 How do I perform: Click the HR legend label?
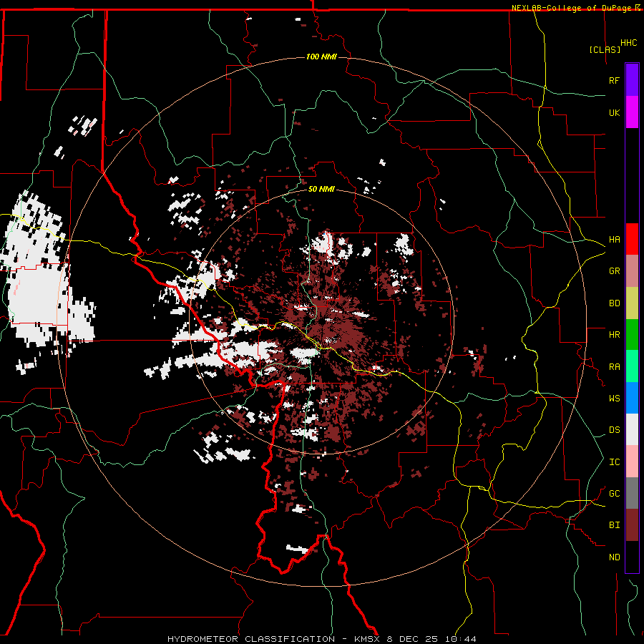(x=614, y=335)
